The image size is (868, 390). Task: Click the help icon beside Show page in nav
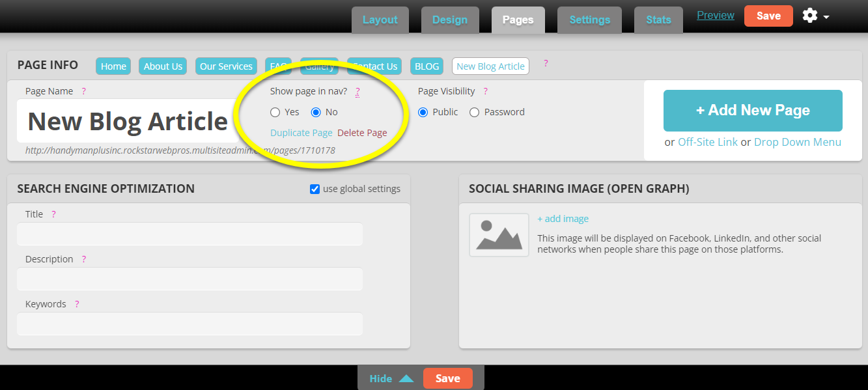[357, 92]
